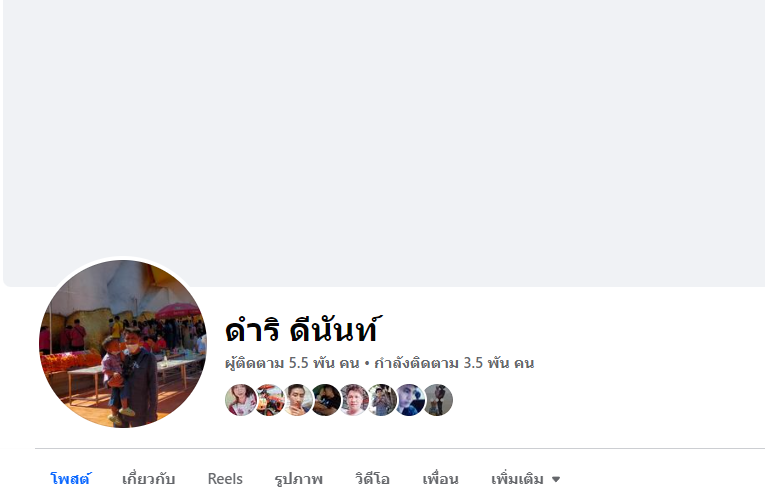Select the รูปภาพ tab
765x492 pixels.
299,479
